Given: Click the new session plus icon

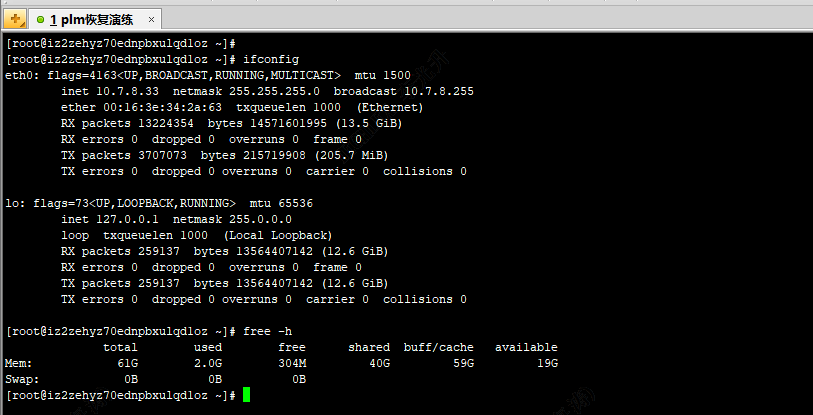Looking at the screenshot, I should click(x=15, y=19).
